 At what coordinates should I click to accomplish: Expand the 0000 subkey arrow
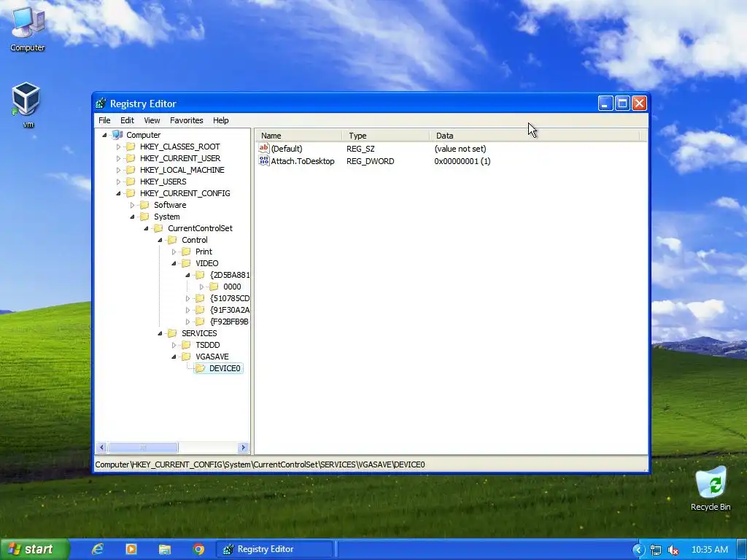[x=201, y=287]
